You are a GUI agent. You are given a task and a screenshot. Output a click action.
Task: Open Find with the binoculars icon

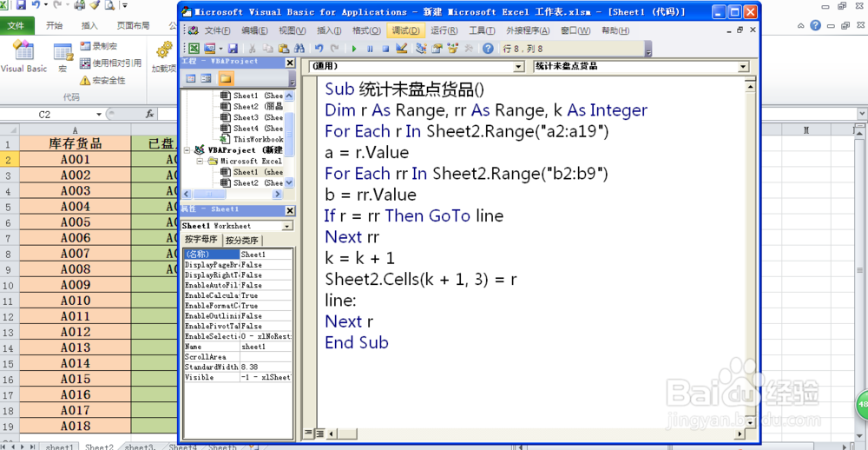coord(299,49)
